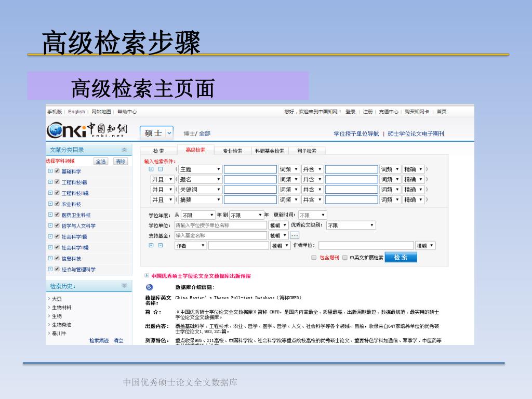
Task: Open the 并且 operator dropdown in the 题名 row
Action: pyautogui.click(x=162, y=179)
